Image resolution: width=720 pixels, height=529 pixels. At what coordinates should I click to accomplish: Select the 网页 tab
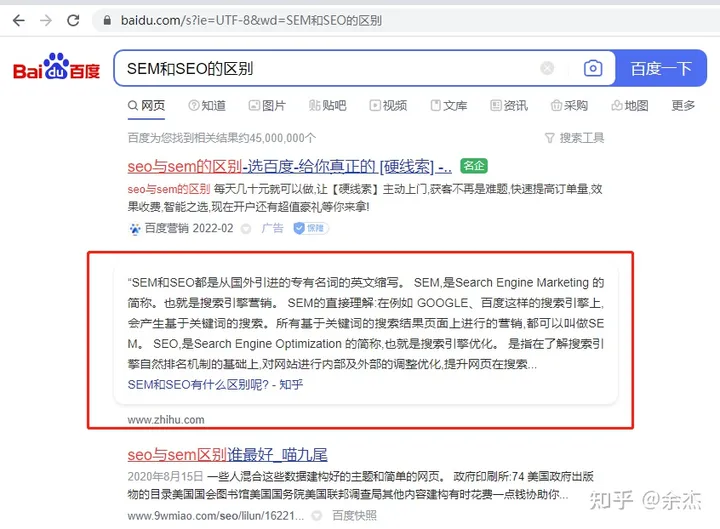(146, 106)
